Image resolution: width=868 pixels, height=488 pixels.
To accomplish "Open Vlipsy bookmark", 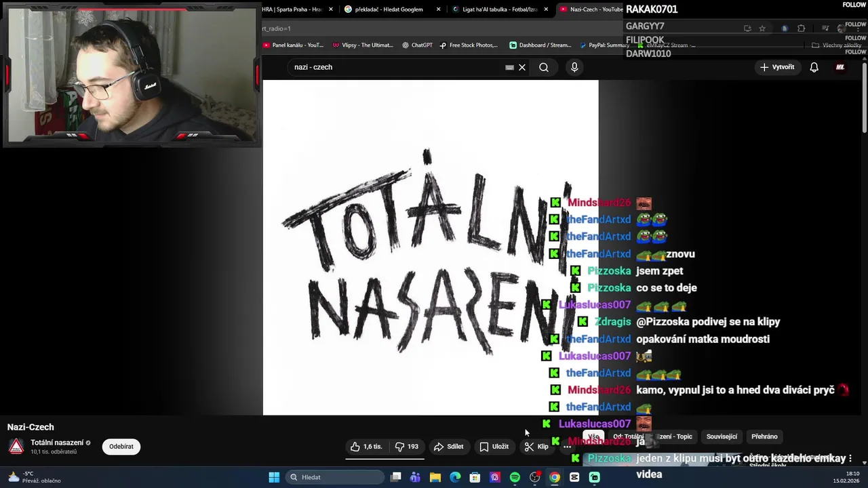I will click(363, 45).
